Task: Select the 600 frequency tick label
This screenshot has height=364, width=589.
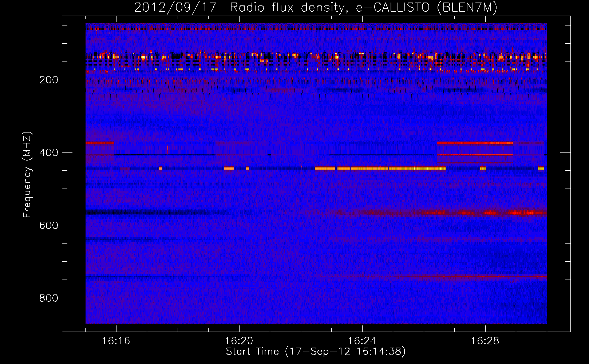Action: point(48,225)
